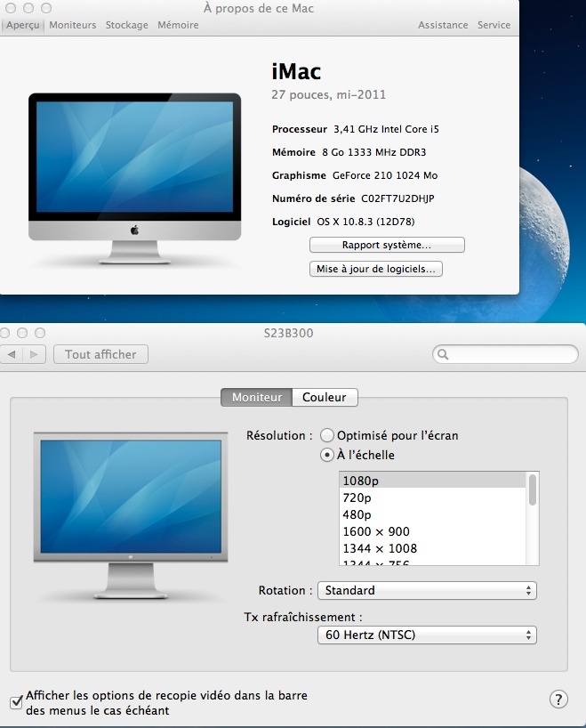
Task: Click the magnifying glass search icon
Action: tap(443, 355)
